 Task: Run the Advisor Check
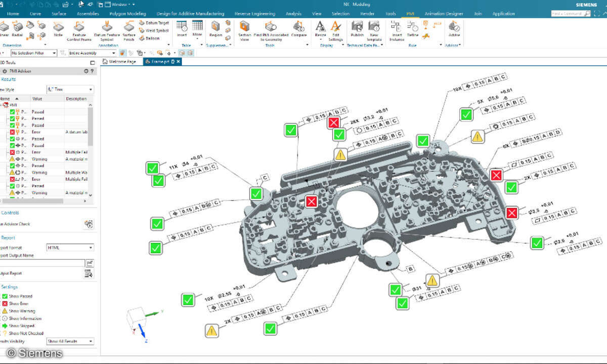89,224
